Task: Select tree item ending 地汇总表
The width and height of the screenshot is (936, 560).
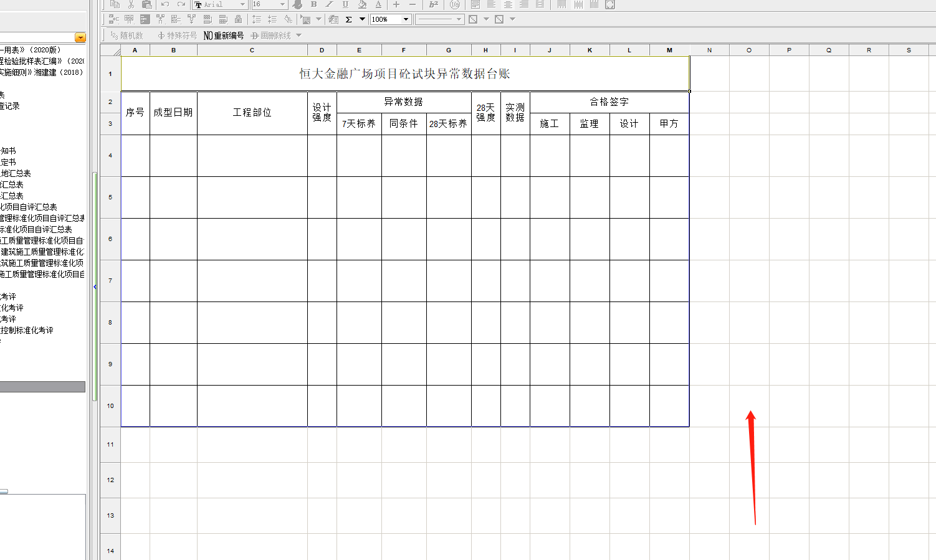Action: [16, 173]
